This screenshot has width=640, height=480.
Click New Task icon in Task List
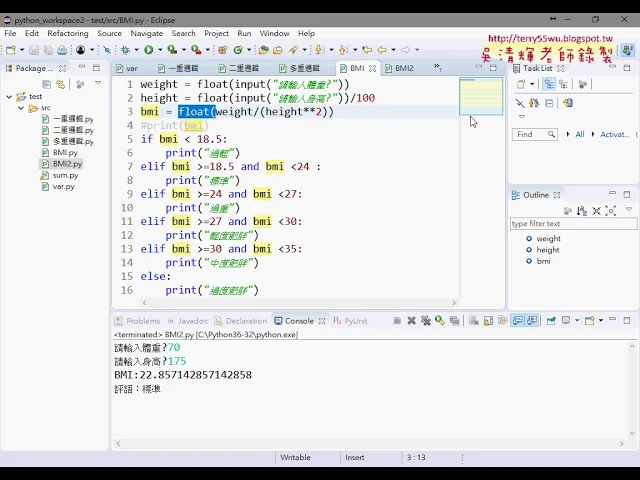click(x=521, y=84)
